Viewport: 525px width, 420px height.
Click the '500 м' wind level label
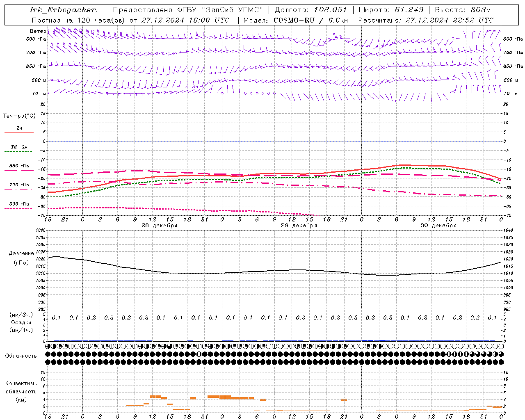pyautogui.click(x=39, y=80)
